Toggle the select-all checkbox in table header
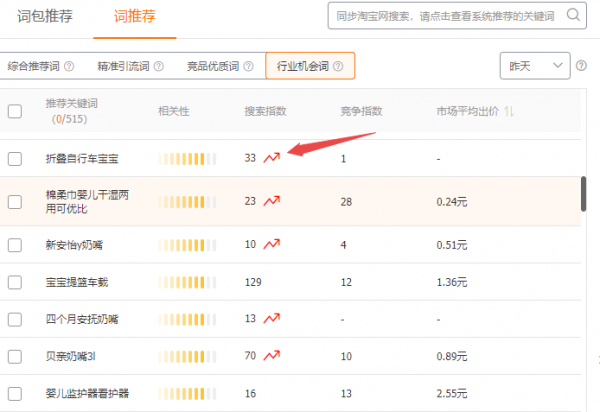The width and height of the screenshot is (600, 412). coord(15,111)
